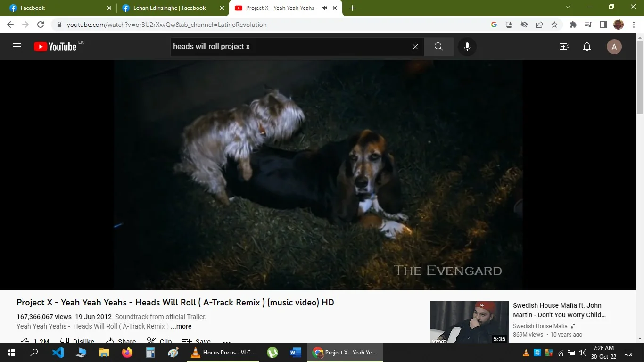Image resolution: width=644 pixels, height=362 pixels.
Task: Show the Chrome side panel
Action: pos(603,25)
